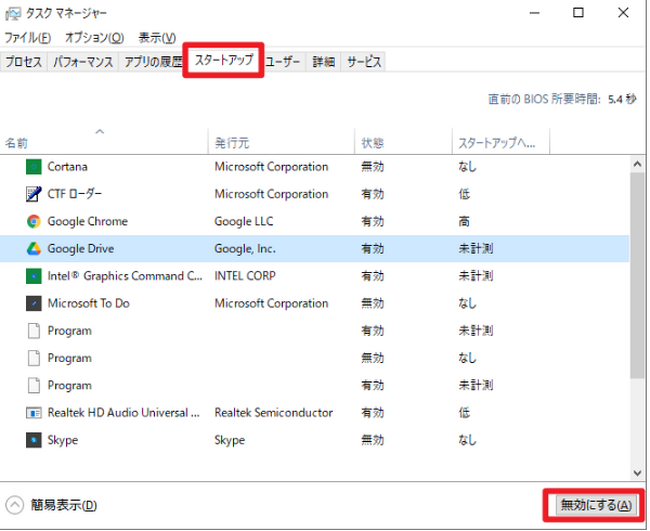Click the 直前の BIOS 所要時間 5.4 秒 text
Image resolution: width=650 pixels, height=531 pixels.
[x=562, y=99]
